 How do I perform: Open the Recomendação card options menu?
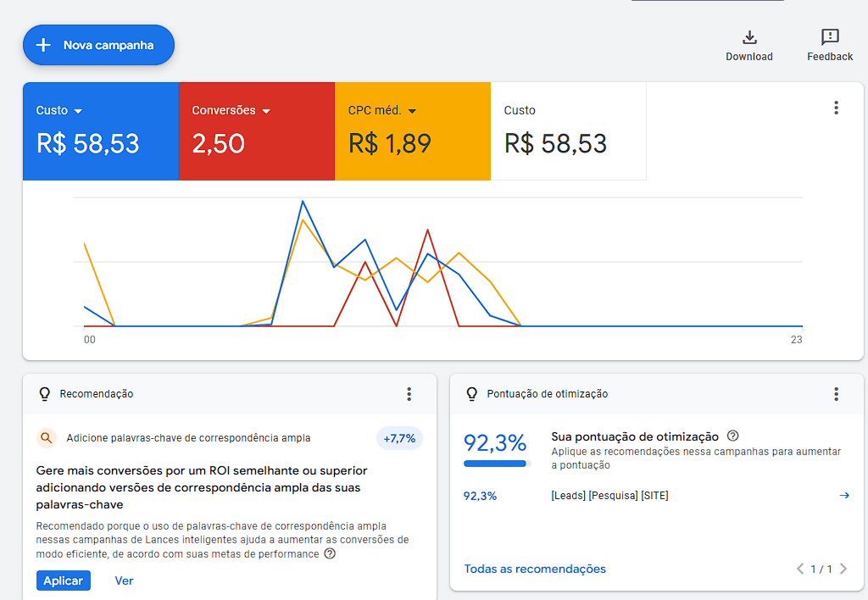tap(409, 393)
